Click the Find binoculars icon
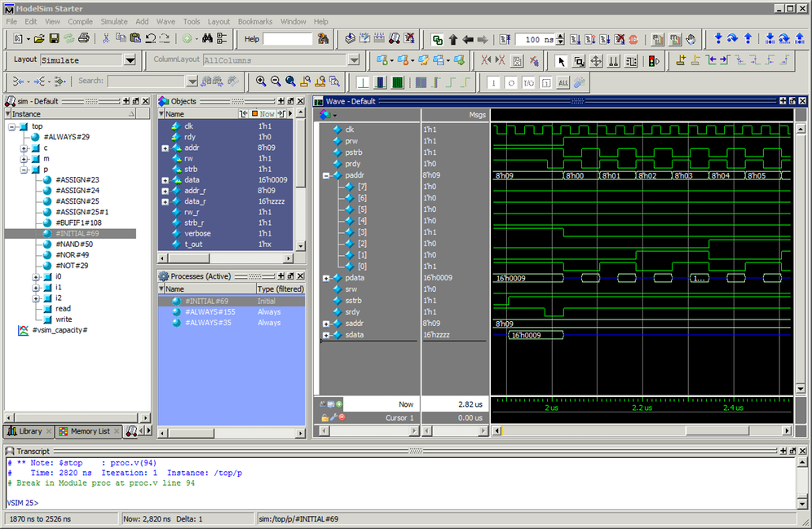The width and height of the screenshot is (812, 529). click(207, 39)
